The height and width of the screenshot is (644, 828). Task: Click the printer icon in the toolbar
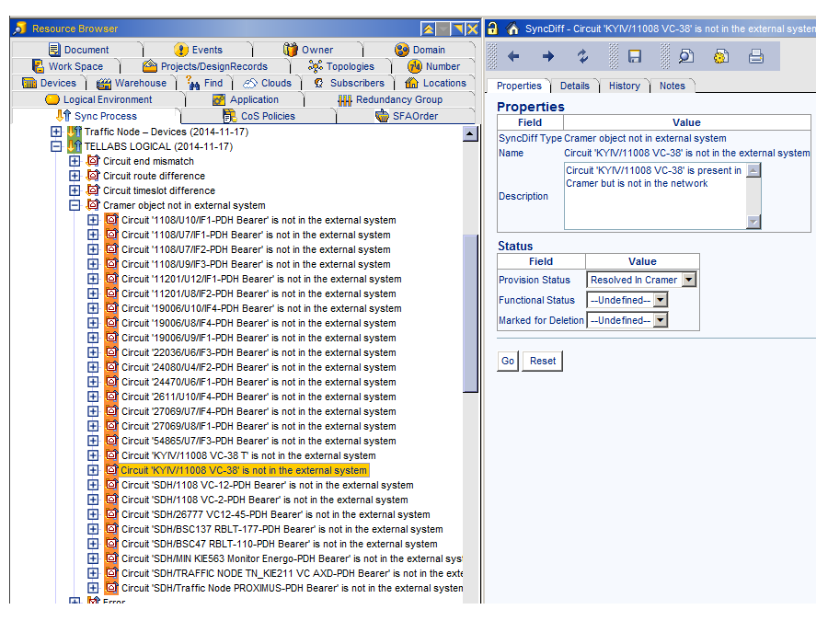(x=756, y=57)
